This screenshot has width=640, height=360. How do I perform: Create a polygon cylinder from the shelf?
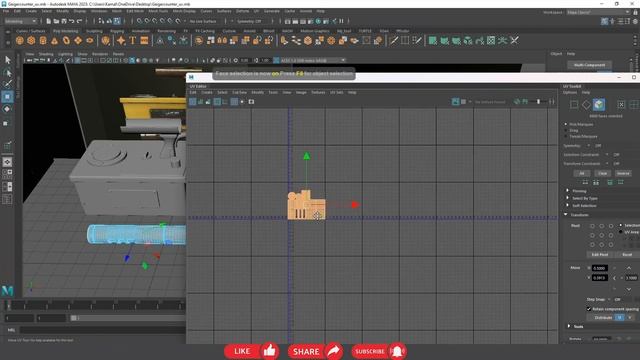pyautogui.click(x=43, y=40)
